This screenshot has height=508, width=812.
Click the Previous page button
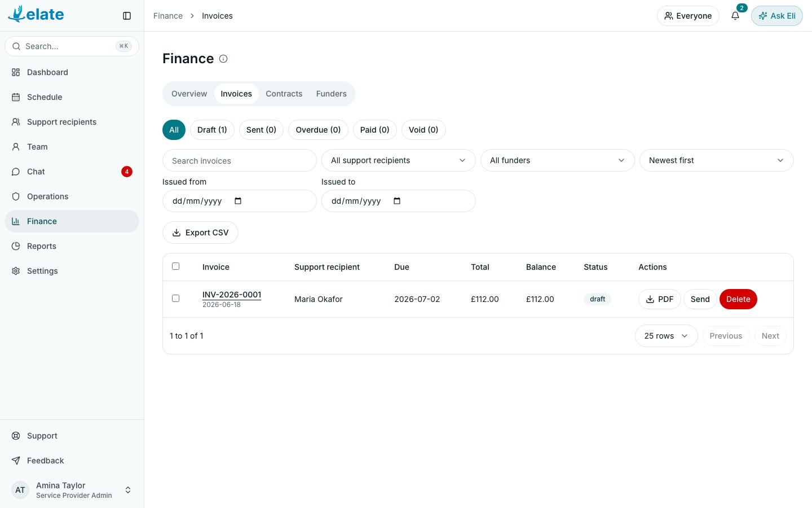pos(726,336)
